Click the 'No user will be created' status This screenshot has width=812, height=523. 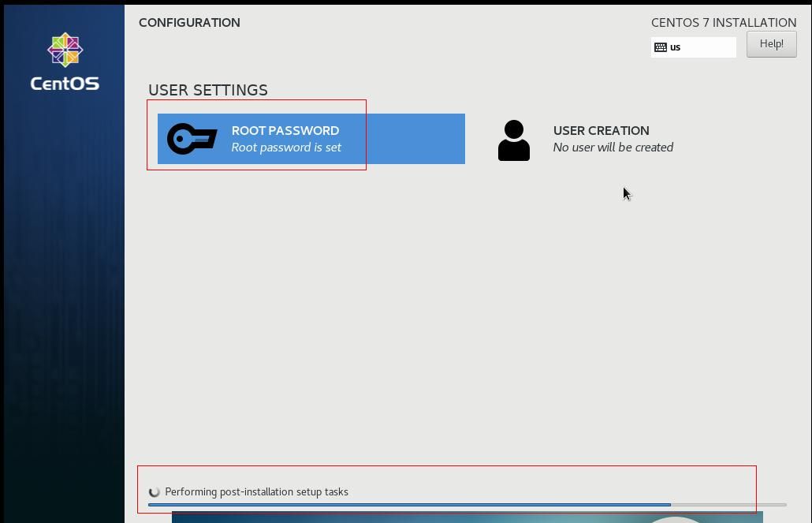(x=613, y=148)
